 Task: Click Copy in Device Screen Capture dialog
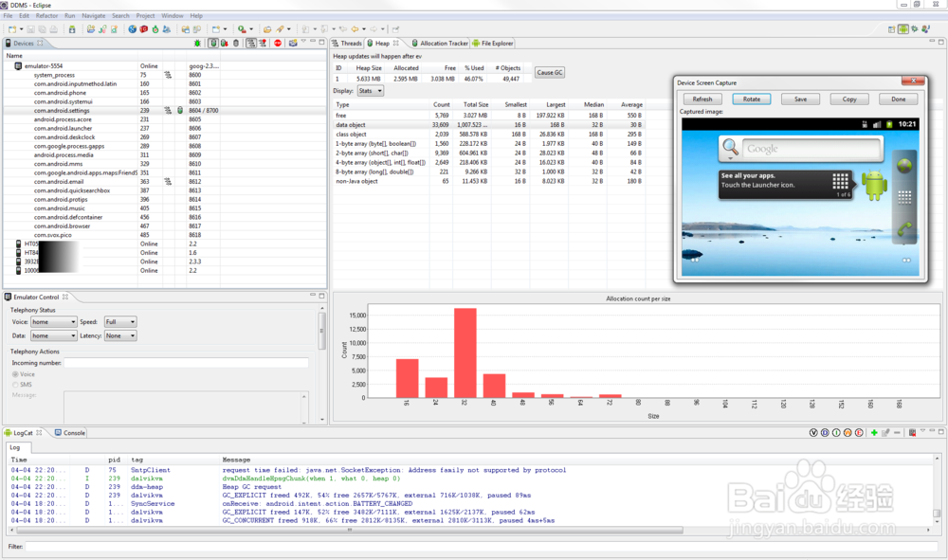[x=849, y=99]
